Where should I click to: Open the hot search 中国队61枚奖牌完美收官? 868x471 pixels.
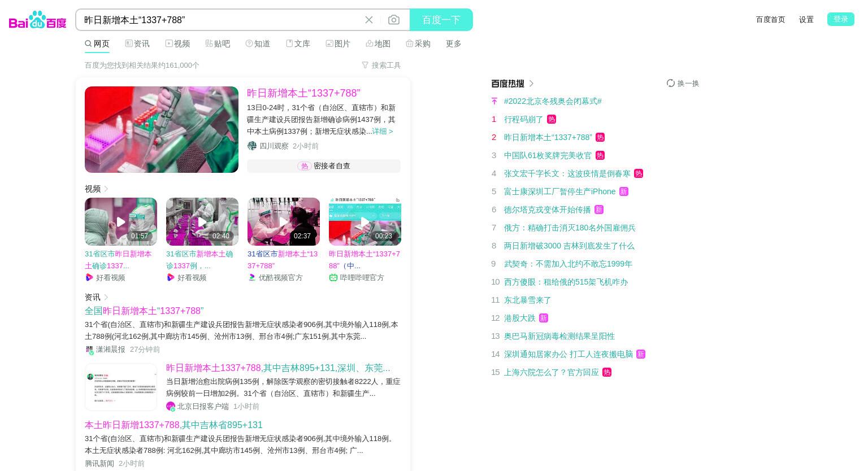(548, 155)
